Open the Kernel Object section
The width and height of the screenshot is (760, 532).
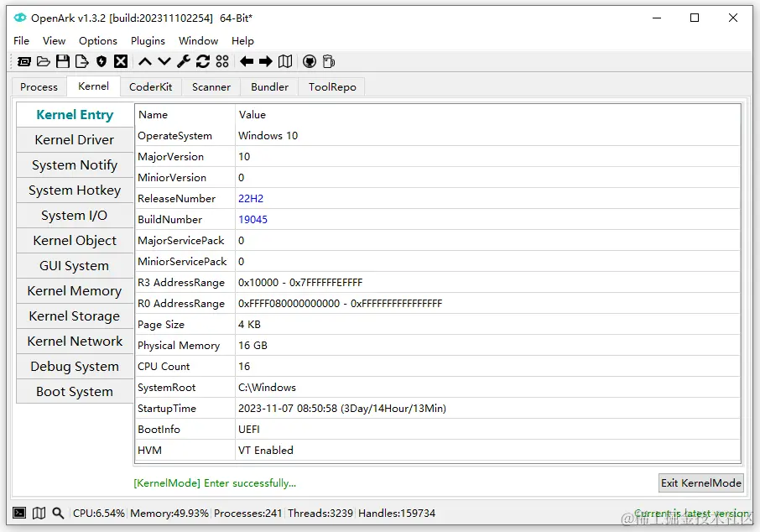[x=75, y=241]
